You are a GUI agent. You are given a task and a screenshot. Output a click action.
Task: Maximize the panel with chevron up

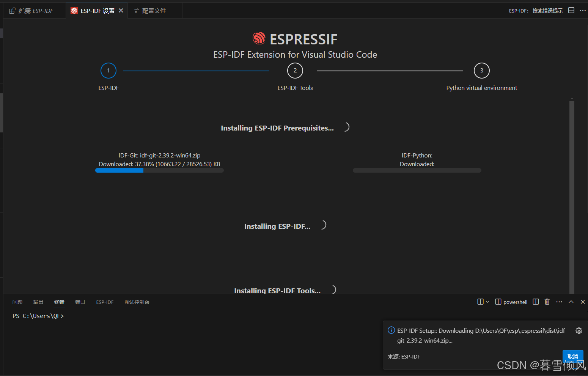click(x=571, y=302)
